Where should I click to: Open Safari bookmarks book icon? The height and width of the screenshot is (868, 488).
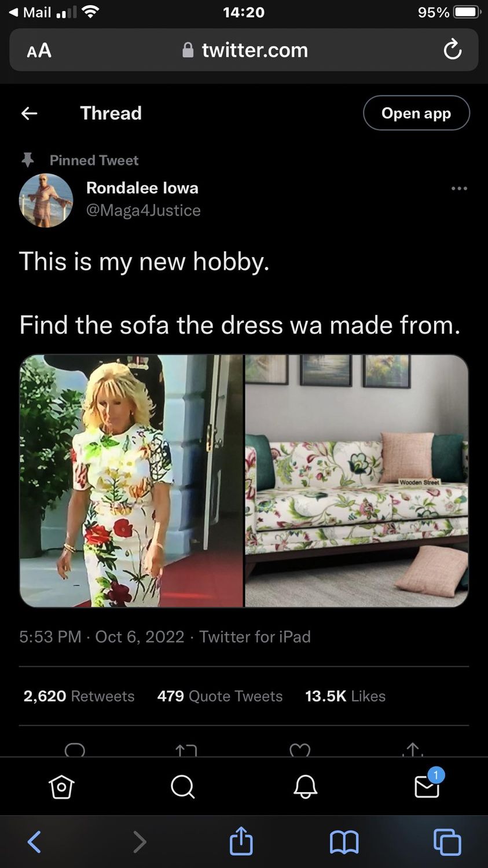click(x=344, y=842)
